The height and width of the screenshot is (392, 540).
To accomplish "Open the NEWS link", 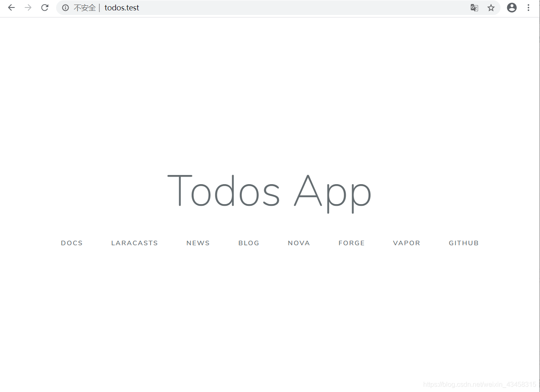I will click(x=198, y=243).
